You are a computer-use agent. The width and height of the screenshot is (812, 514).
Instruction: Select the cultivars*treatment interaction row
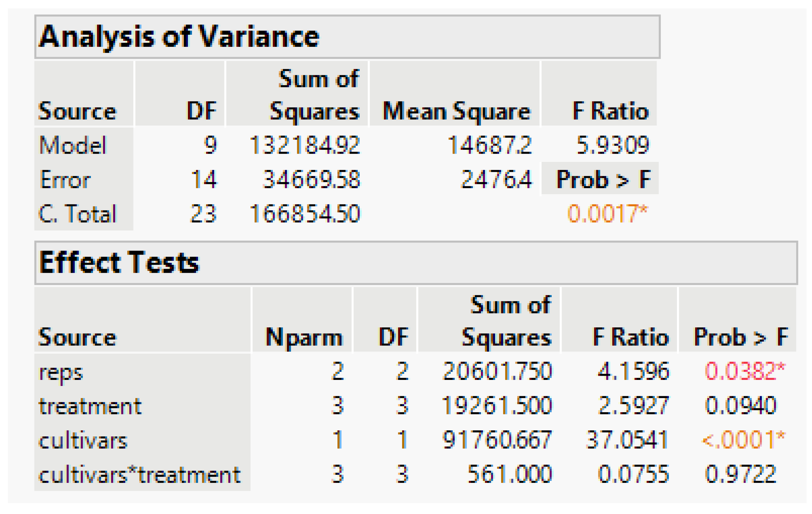140,475
